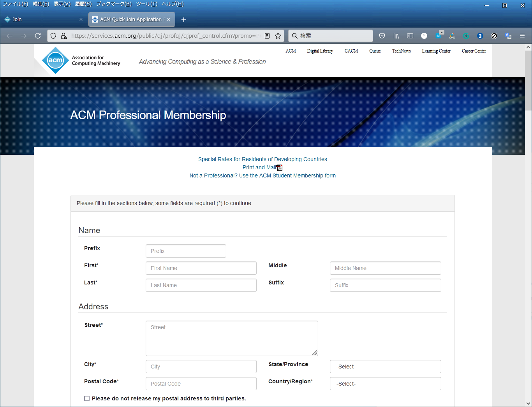This screenshot has width=532, height=407.
Task: Open the blue U shield extension
Action: pyautogui.click(x=480, y=36)
